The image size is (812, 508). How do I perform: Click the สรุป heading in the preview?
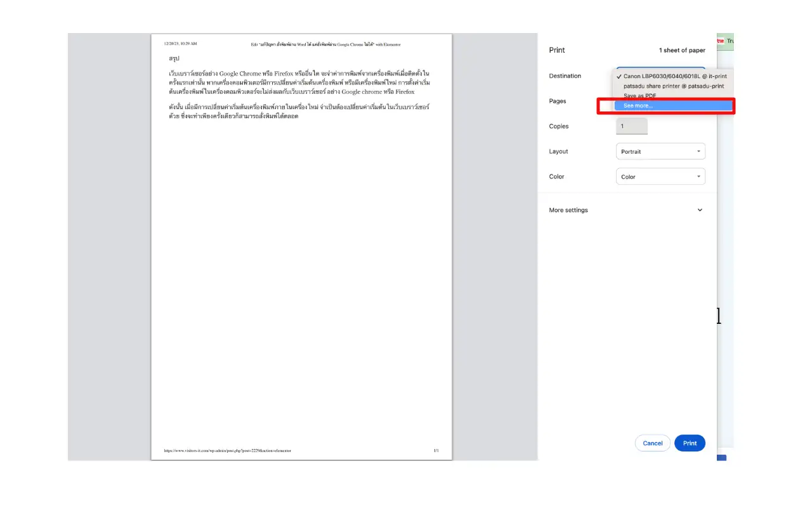pyautogui.click(x=174, y=58)
